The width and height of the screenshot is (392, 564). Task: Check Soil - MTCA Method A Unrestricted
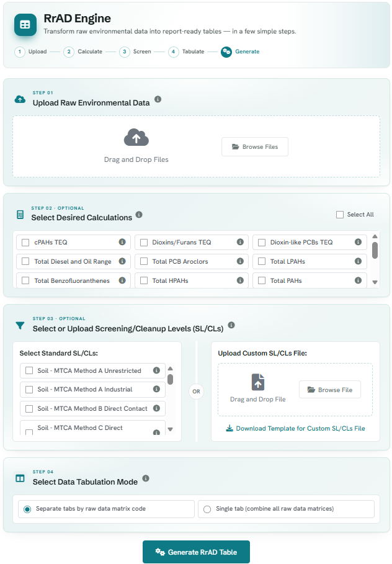coord(29,370)
